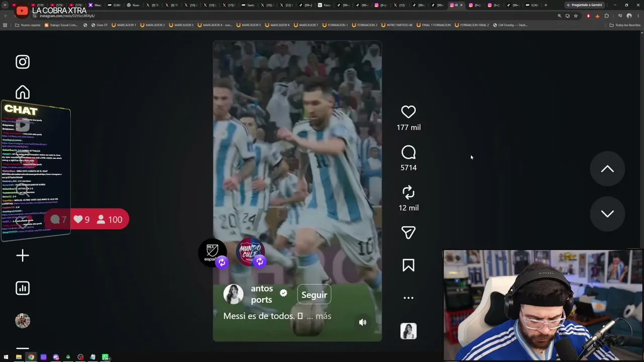This screenshot has width=644, height=362.
Task: Bookmark this page with the star icon
Action: [576, 16]
